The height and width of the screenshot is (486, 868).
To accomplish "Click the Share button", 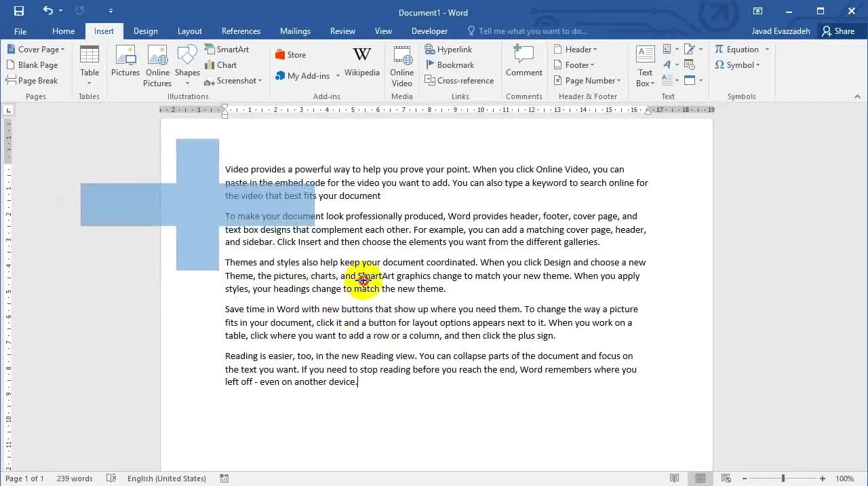I will click(838, 31).
